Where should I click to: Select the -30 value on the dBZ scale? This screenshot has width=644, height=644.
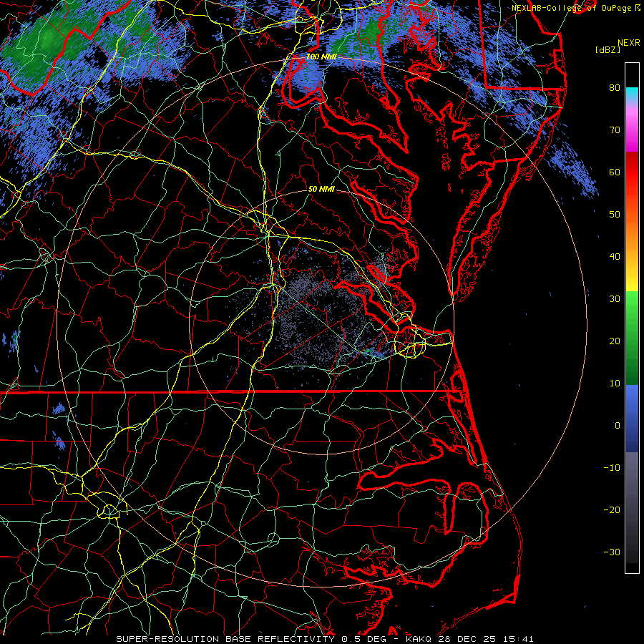(612, 552)
